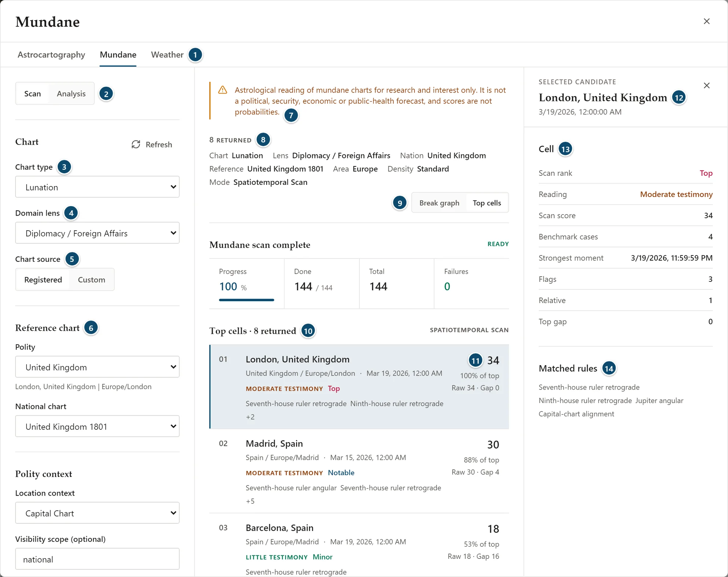728x577 pixels.
Task: Select the London, United Kingdom result row
Action: tap(359, 387)
